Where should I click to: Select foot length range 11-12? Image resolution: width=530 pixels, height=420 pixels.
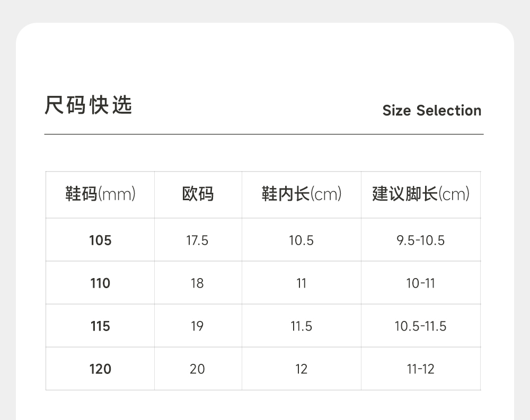click(421, 369)
